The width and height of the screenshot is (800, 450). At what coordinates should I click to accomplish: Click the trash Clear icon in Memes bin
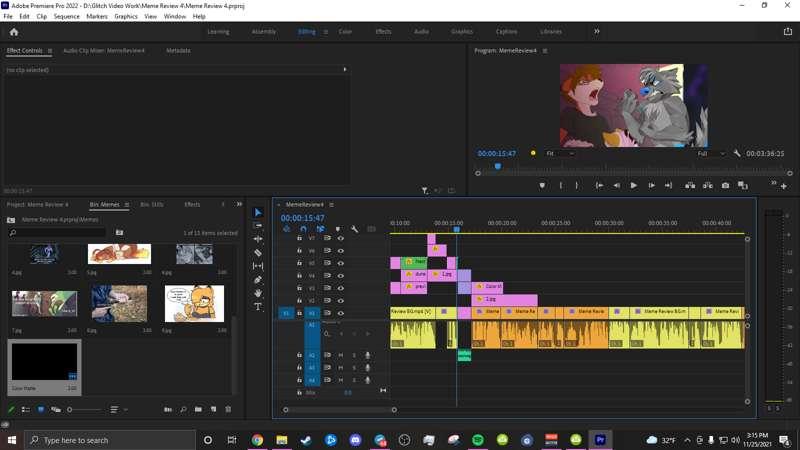[x=228, y=409]
